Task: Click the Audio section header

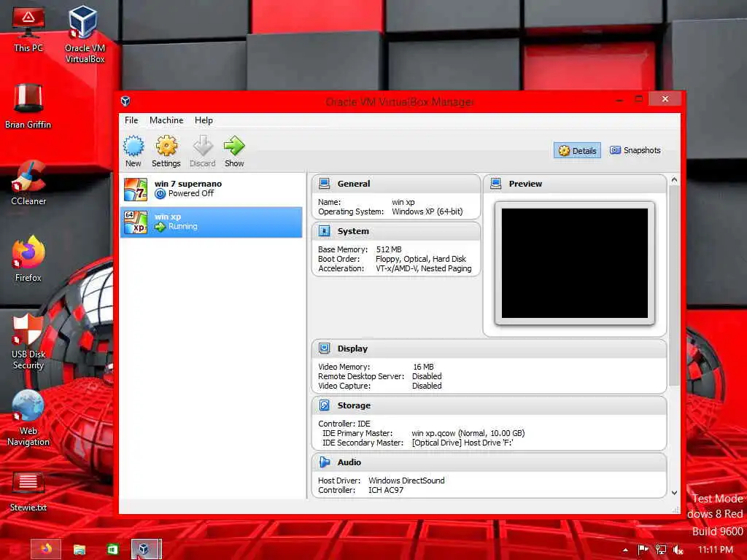Action: tap(489, 462)
